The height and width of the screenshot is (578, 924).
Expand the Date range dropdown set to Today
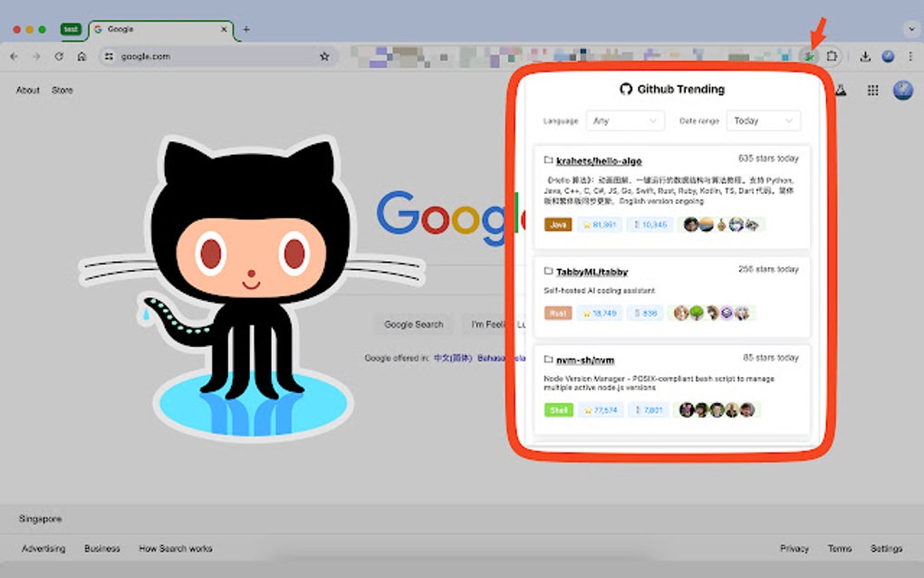tap(764, 120)
